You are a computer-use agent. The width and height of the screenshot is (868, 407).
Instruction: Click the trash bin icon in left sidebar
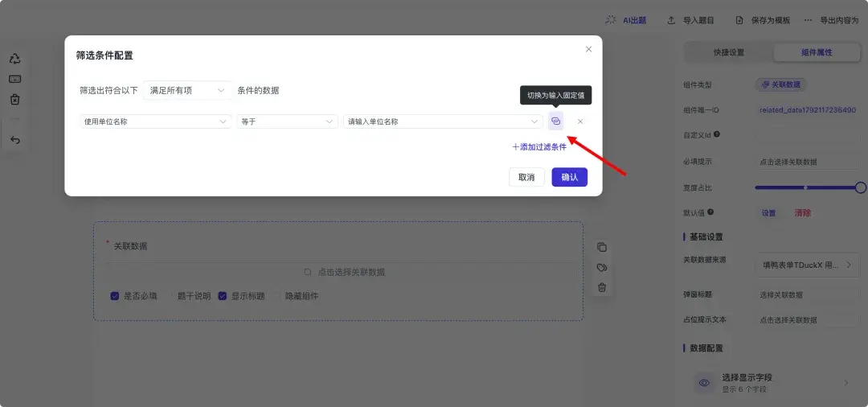[x=15, y=100]
